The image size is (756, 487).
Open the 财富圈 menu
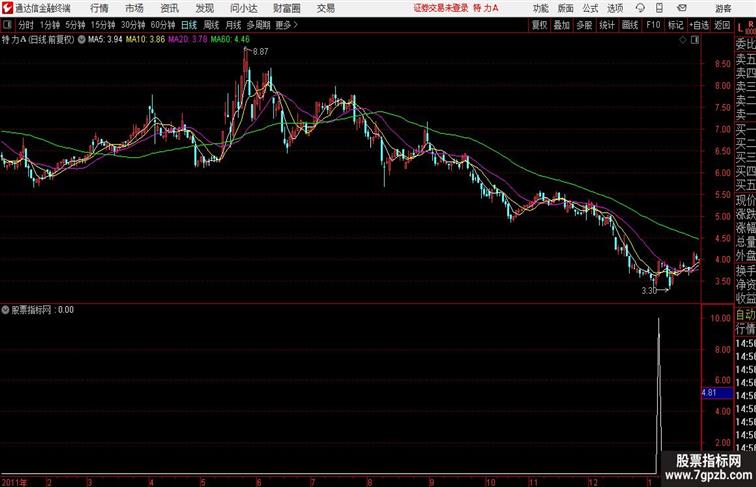coord(287,8)
